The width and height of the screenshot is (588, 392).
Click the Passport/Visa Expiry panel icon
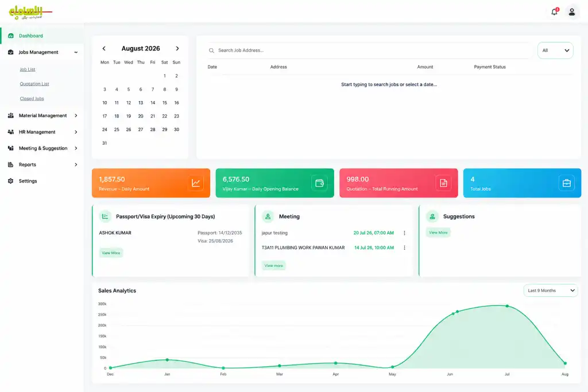pos(106,216)
